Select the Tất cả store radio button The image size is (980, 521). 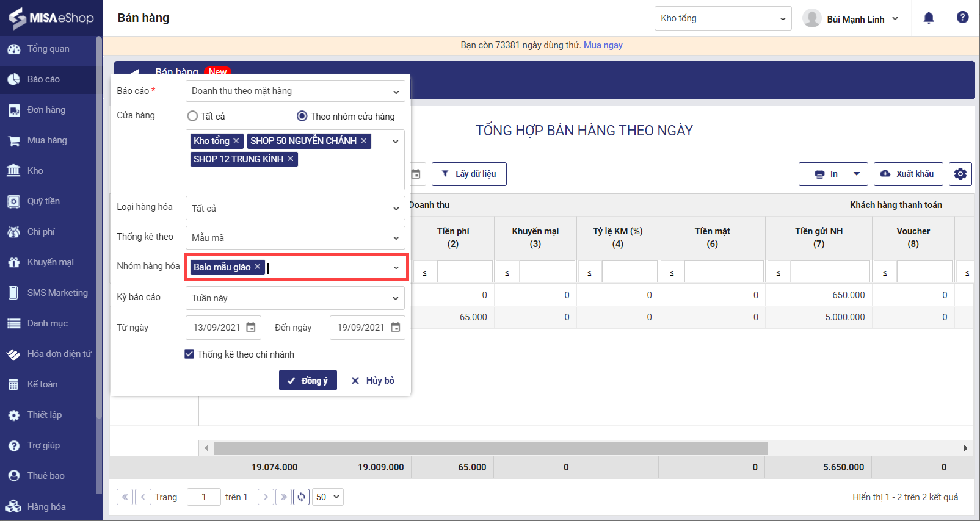coord(193,116)
